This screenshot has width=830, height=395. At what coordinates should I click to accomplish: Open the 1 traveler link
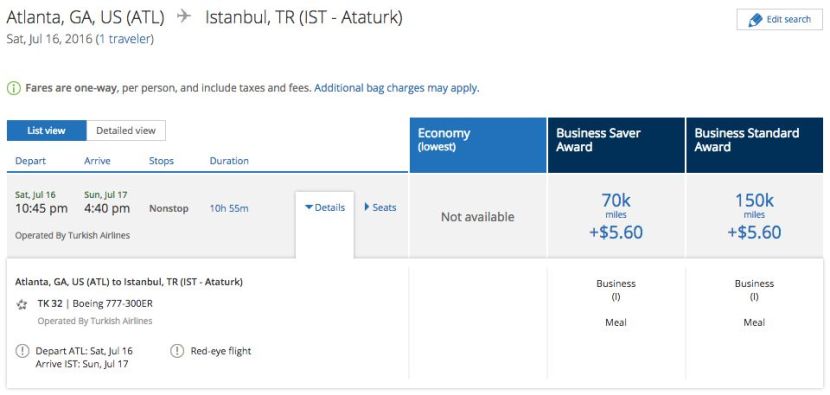(x=124, y=39)
